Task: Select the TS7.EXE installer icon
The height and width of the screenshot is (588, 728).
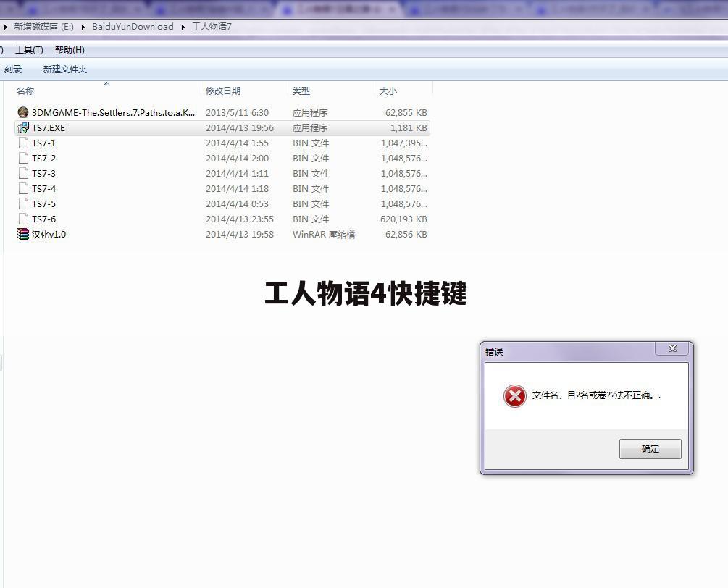Action: (x=22, y=127)
